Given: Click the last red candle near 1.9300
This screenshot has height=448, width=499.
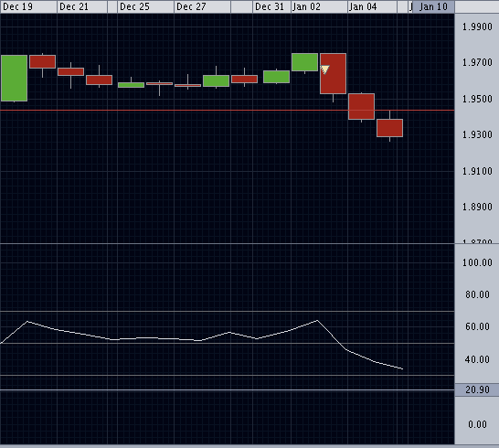Looking at the screenshot, I should pos(390,128).
